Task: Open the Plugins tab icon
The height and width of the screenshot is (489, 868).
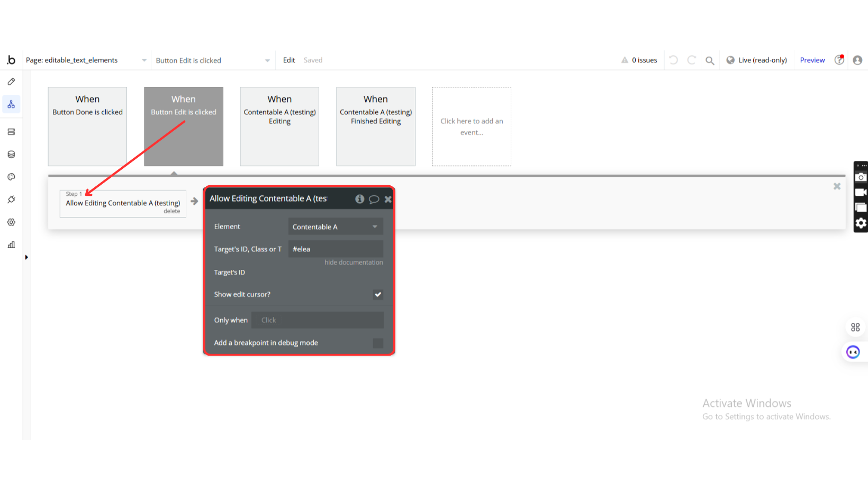Action: click(11, 200)
